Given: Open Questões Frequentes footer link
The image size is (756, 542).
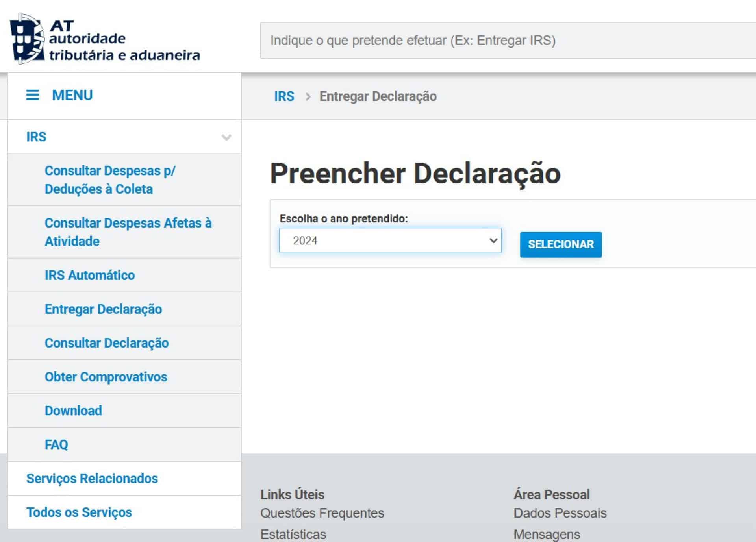Looking at the screenshot, I should (x=322, y=513).
